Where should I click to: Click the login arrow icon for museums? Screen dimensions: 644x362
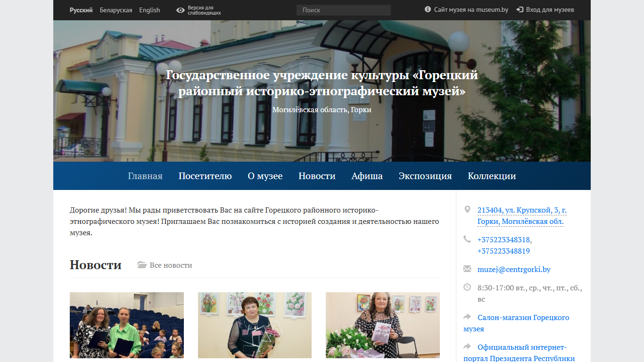[x=520, y=9]
